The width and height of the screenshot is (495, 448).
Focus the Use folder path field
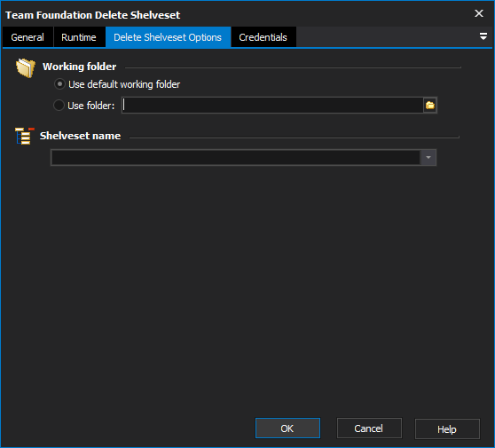[272, 106]
